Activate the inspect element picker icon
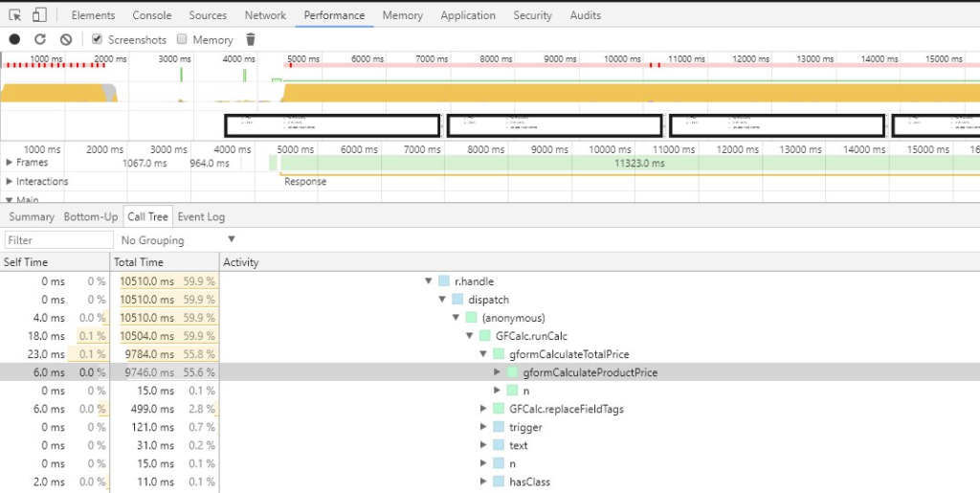Image resolution: width=980 pixels, height=493 pixels. 15,15
